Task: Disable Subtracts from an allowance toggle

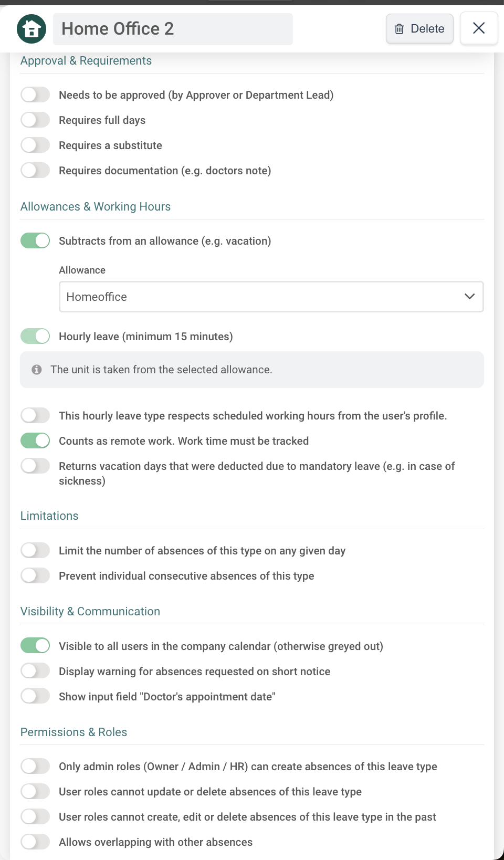Action: [35, 240]
